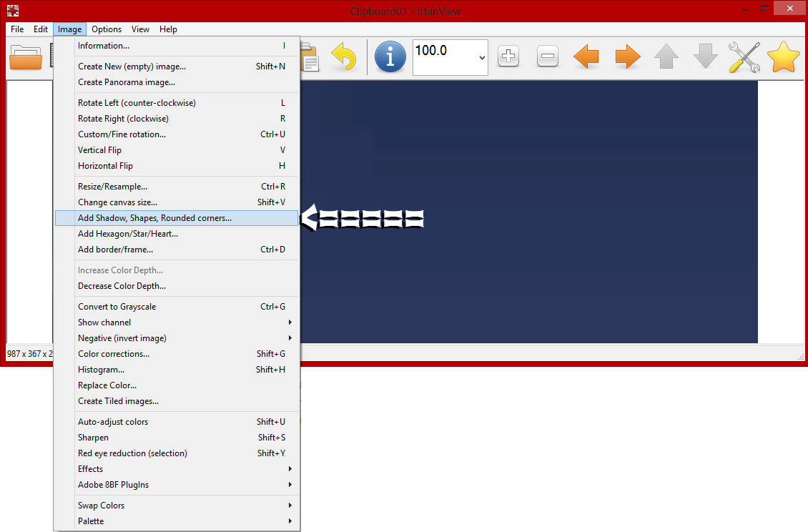The image size is (808, 532).
Task: Choose Create Tiled images...
Action: [x=177, y=401]
